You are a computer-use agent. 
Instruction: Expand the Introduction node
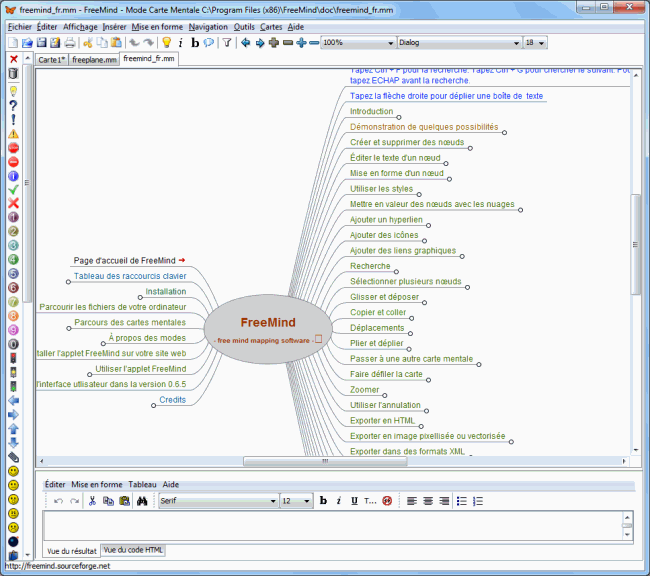pos(399,117)
